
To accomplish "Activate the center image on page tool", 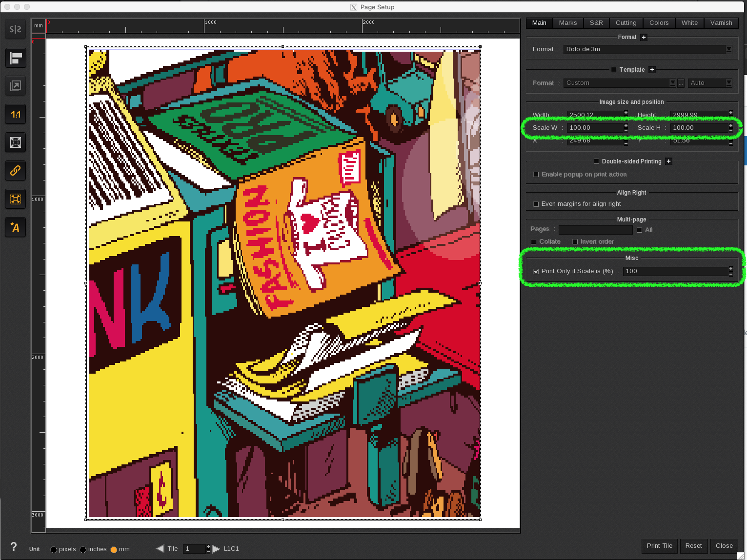I will 15,142.
